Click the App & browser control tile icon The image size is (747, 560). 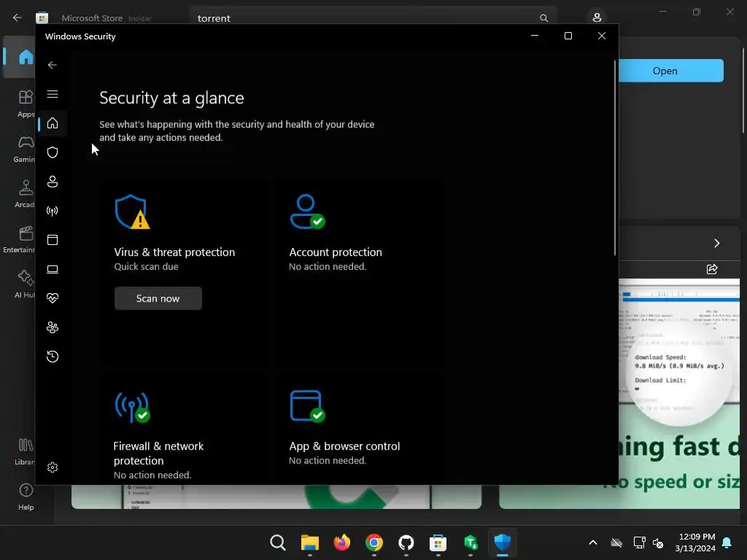click(x=307, y=406)
